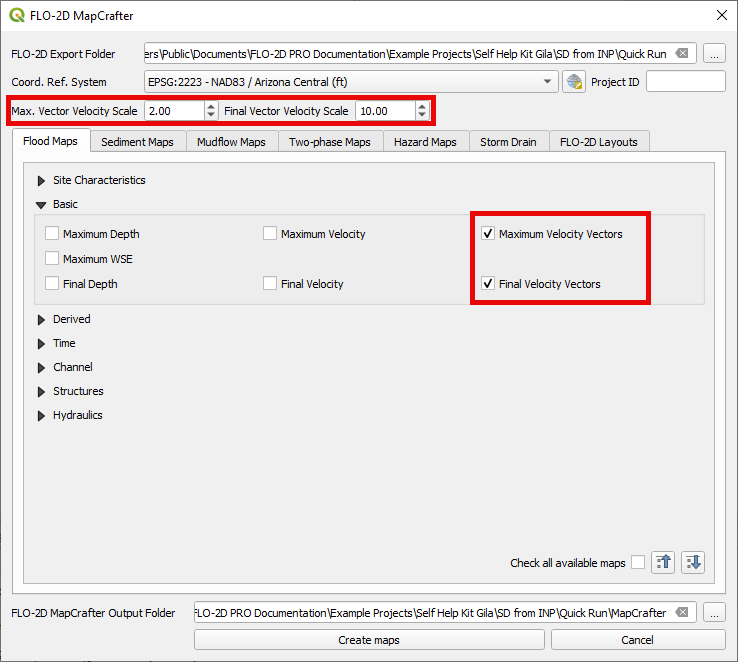
Task: Click the Create maps button
Action: [x=369, y=640]
